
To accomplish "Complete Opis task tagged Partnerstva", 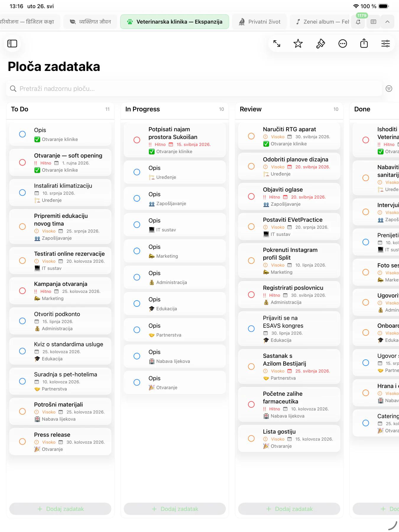I will pyautogui.click(x=137, y=330).
